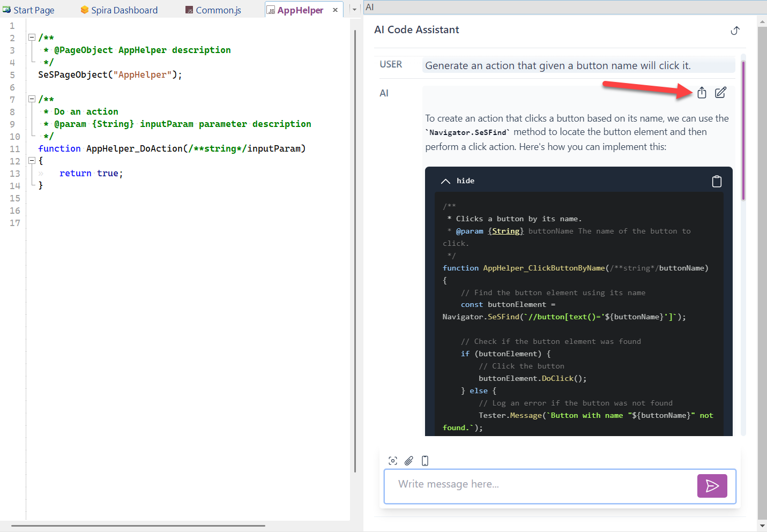Send the message with the purple arrow button
The image size is (767, 532).
coord(712,486)
